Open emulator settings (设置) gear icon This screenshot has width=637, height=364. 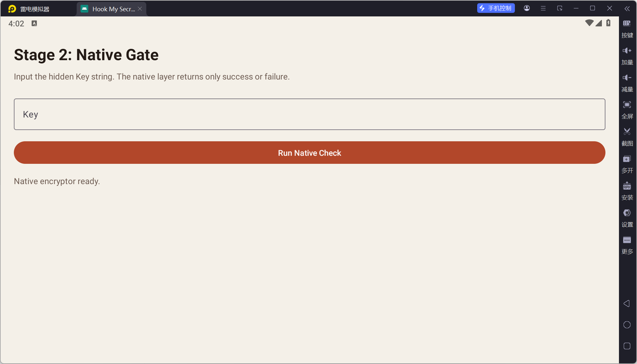point(627,218)
